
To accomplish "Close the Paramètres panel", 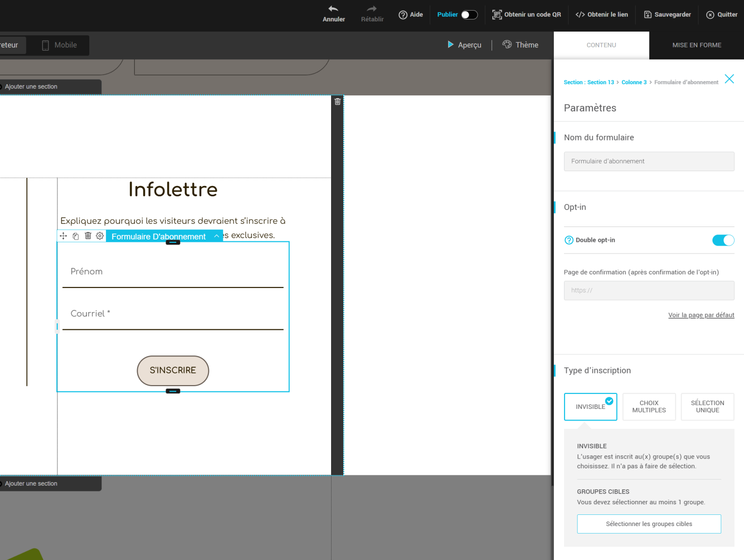I will (x=729, y=79).
